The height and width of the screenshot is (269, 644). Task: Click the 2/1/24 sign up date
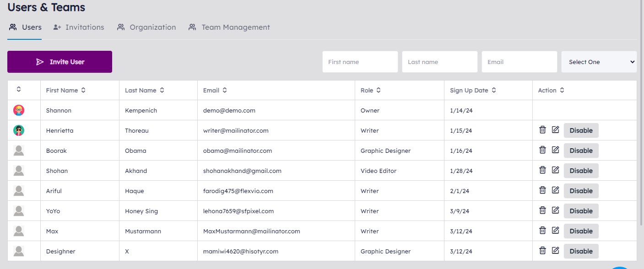click(x=460, y=191)
